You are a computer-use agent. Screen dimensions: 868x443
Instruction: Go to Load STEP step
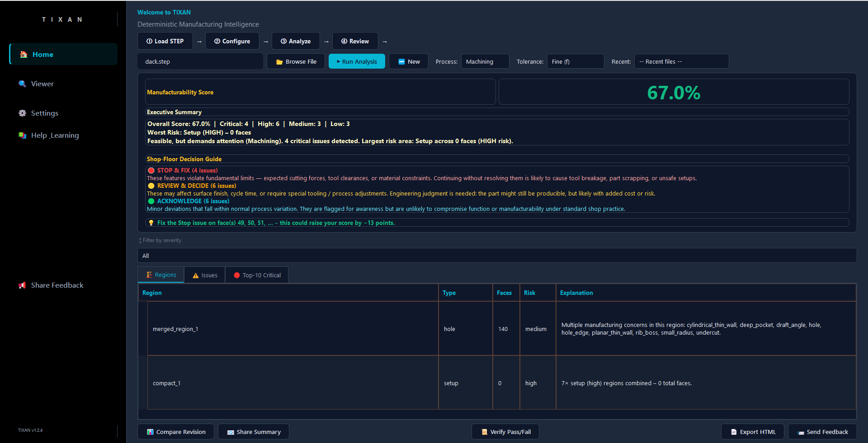165,41
